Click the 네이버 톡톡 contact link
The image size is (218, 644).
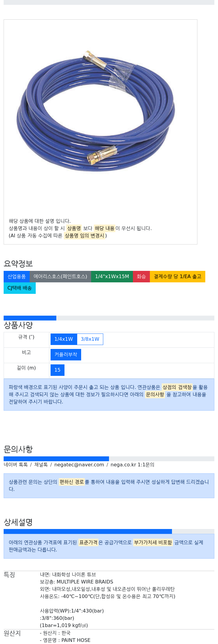pyautogui.click(x=16, y=465)
